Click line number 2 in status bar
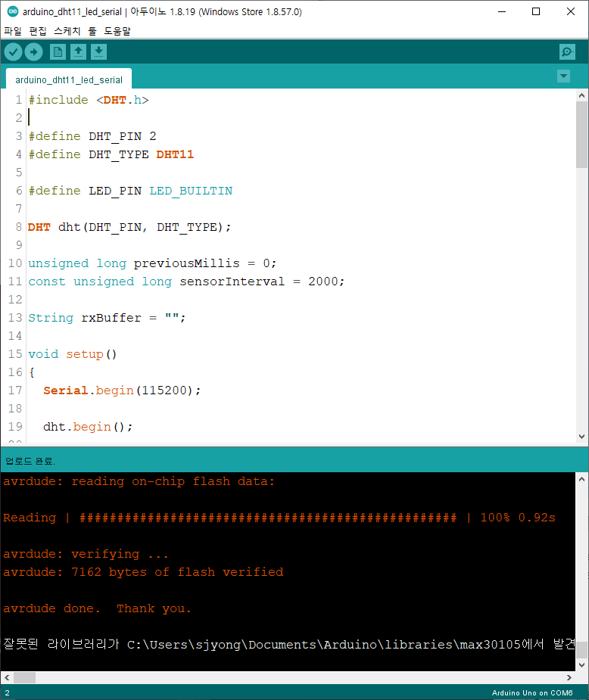589x700 pixels. coord(7,693)
